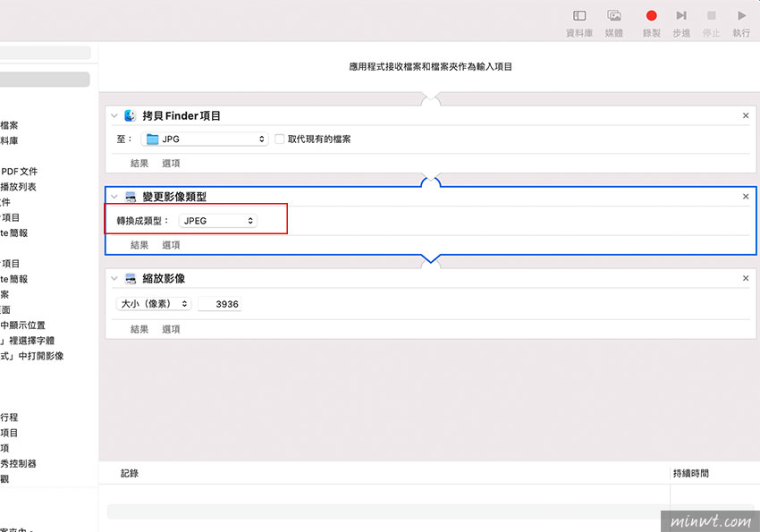Image resolution: width=760 pixels, height=532 pixels.
Task: Click the 步進 step toolbar icon
Action: [681, 16]
